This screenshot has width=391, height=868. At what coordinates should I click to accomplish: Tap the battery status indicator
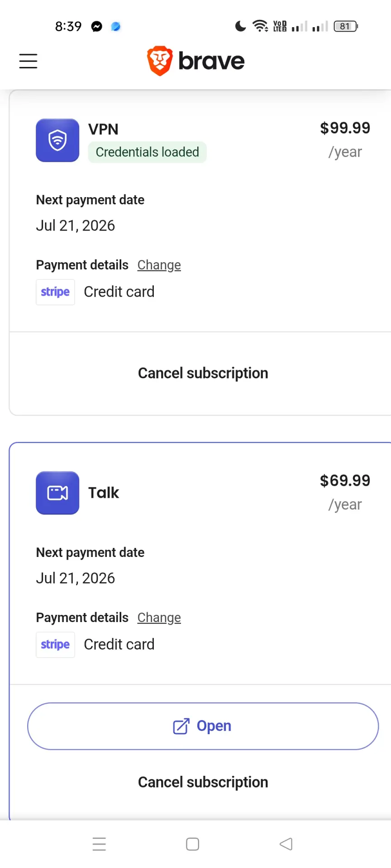pos(346,26)
